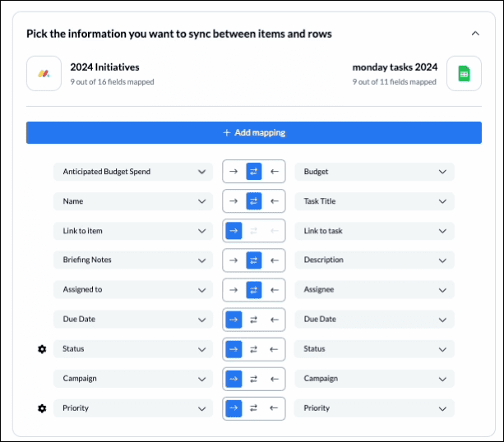
Task: Click the monday.com logo icon
Action: [x=44, y=74]
